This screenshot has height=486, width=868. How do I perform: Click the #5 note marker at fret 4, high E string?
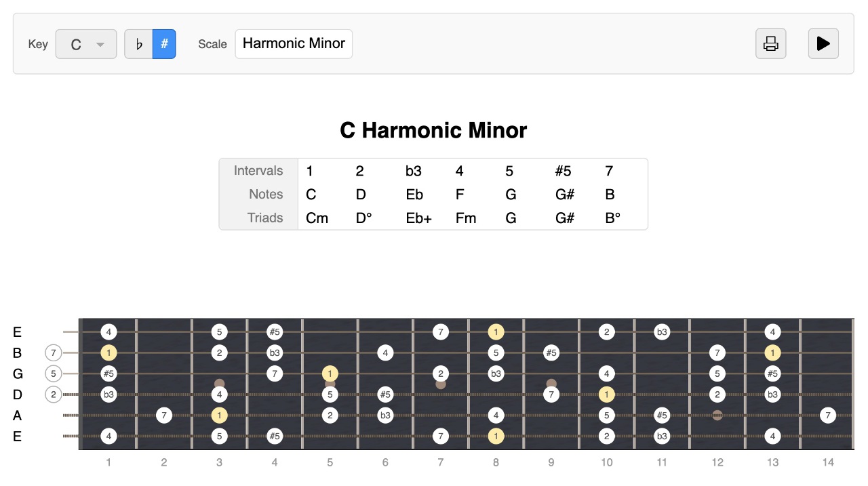(275, 331)
